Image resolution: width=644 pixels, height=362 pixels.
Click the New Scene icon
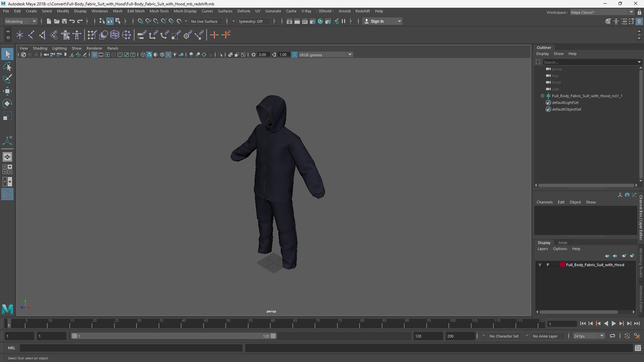(x=49, y=21)
